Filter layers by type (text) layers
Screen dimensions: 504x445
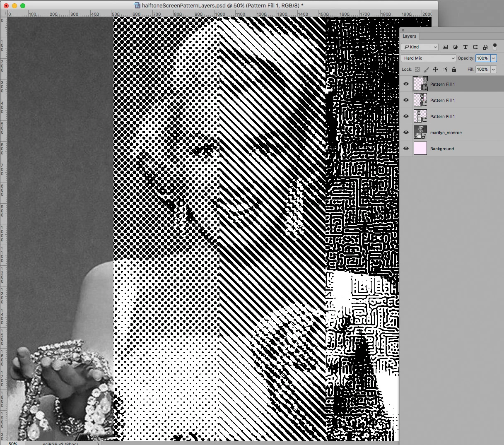click(x=465, y=47)
